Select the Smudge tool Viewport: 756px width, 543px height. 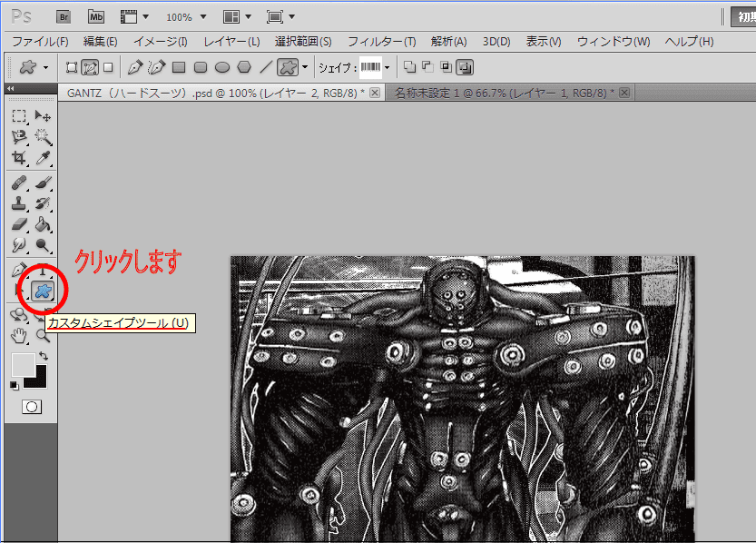pyautogui.click(x=19, y=245)
